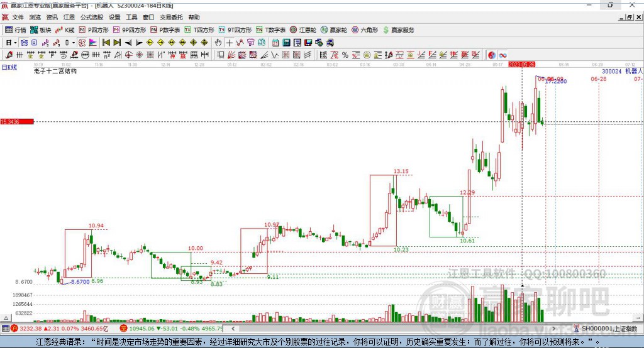
Task: Select the circled crosshair target tool
Action: [x=128, y=55]
